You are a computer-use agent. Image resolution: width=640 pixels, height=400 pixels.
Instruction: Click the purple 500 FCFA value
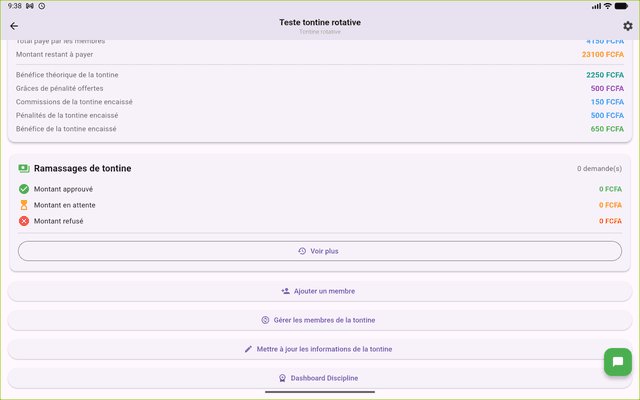point(607,88)
